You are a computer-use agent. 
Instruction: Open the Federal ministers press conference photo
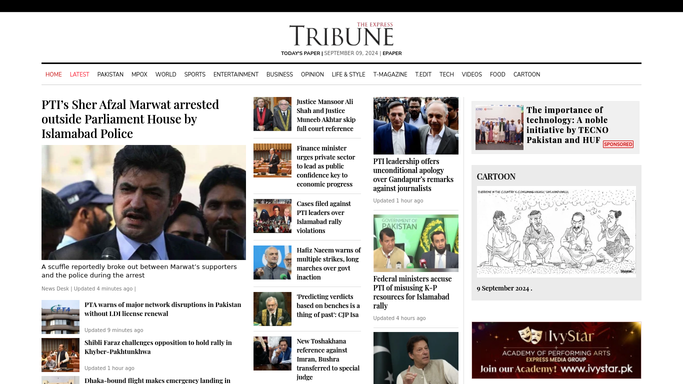tap(416, 243)
